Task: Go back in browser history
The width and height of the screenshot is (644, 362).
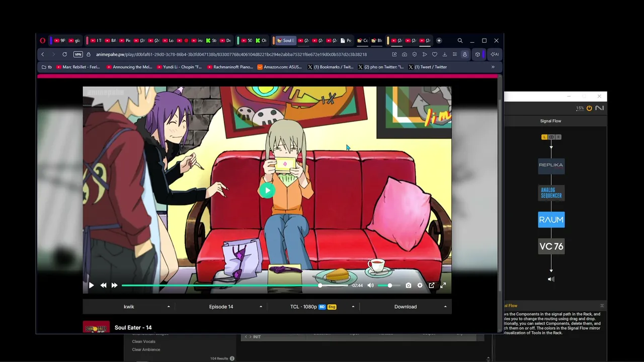Action: pos(43,54)
